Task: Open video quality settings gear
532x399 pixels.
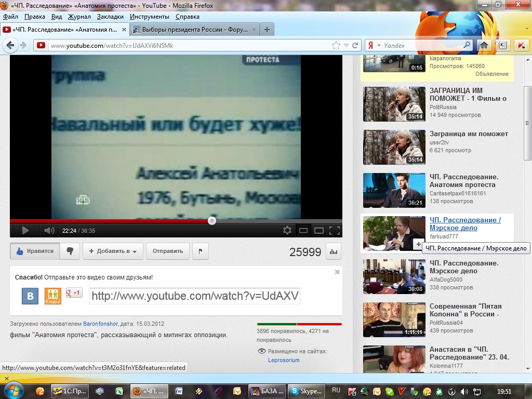Action: click(x=287, y=230)
